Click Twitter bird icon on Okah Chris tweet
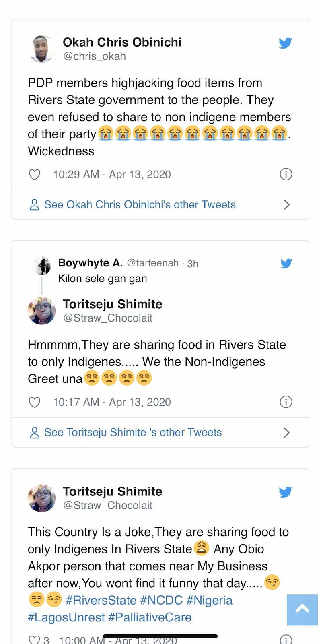Viewport: 321px width, 644px height. pos(285,43)
